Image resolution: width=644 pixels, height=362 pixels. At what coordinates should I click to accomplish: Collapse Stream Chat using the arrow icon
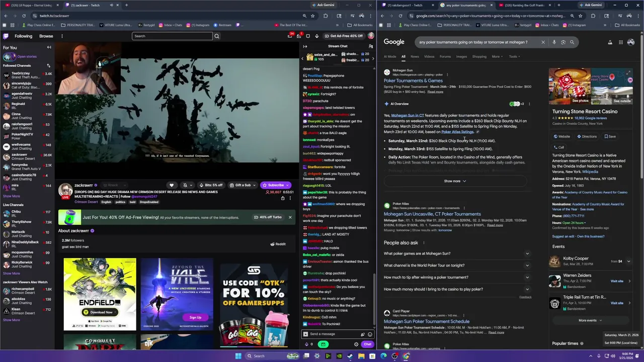(305, 46)
